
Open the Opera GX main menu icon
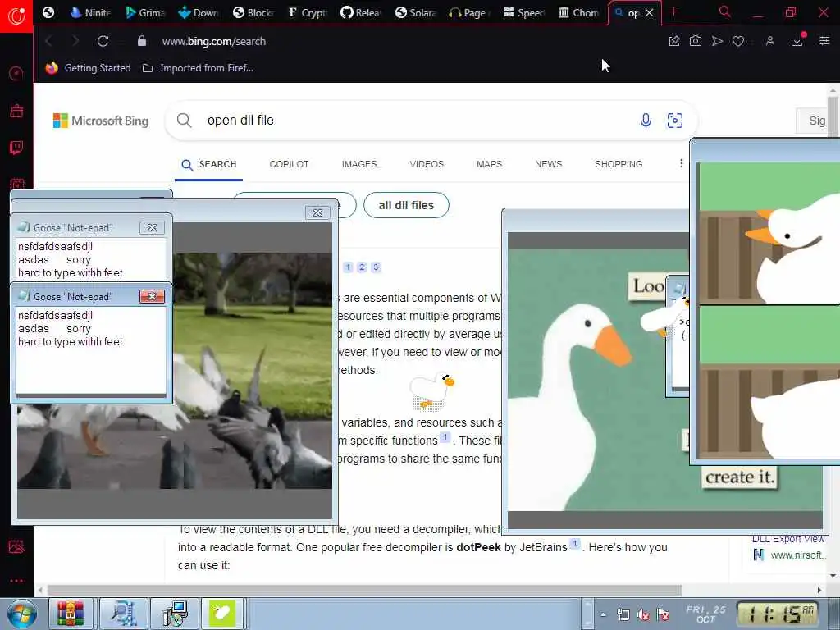click(x=16, y=16)
